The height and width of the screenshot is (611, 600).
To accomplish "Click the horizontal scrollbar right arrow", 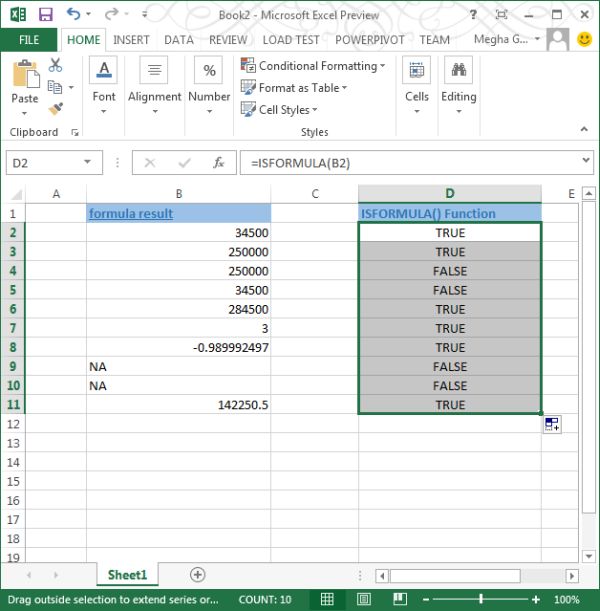I will coord(572,576).
